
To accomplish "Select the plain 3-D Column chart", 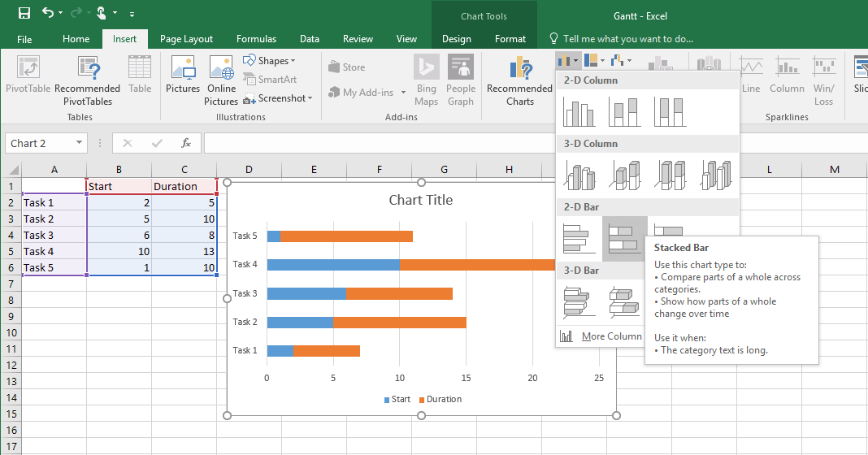I will 715,175.
